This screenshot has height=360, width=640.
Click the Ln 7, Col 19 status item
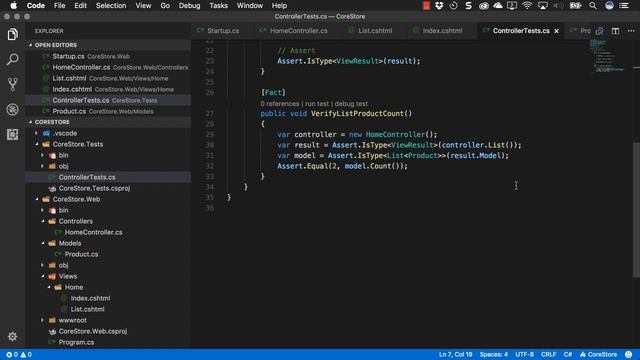[x=456, y=354]
